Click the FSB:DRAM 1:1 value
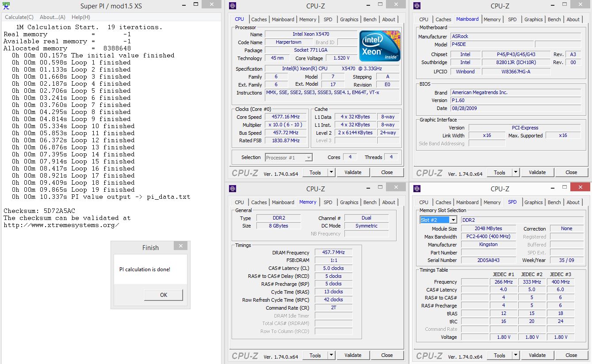592x364 pixels. (333, 260)
